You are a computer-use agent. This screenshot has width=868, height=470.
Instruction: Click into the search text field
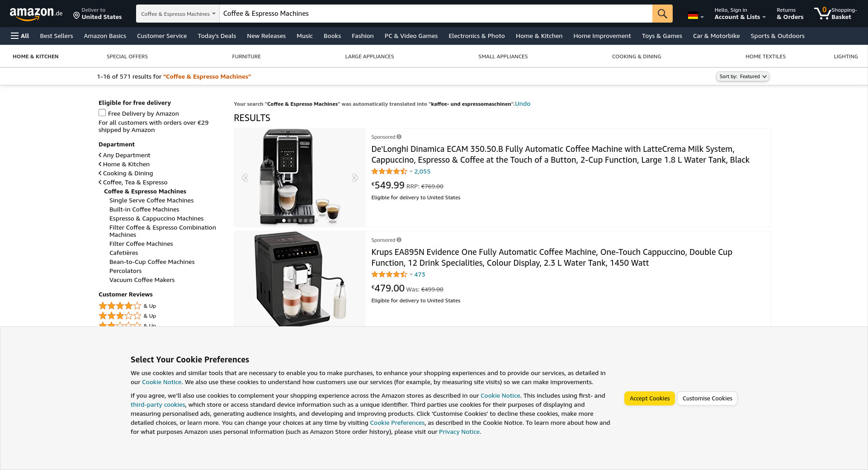pyautogui.click(x=436, y=14)
